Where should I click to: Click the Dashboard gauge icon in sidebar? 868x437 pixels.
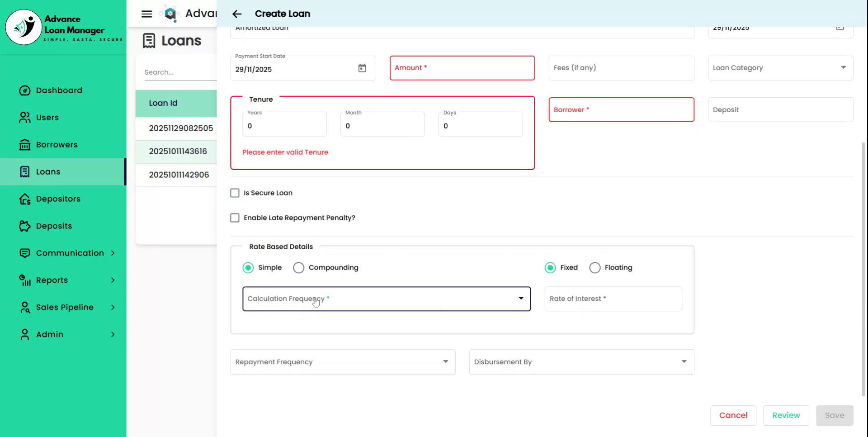(x=25, y=90)
